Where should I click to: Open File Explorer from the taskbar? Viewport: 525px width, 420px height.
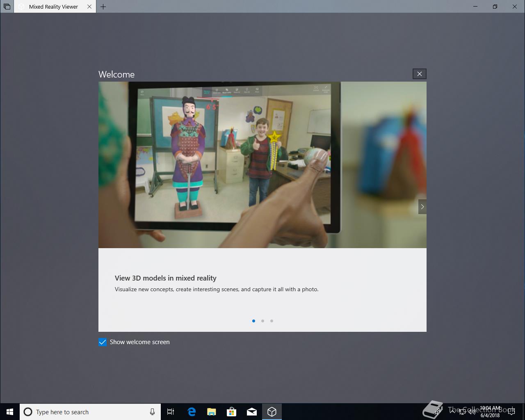pos(211,412)
